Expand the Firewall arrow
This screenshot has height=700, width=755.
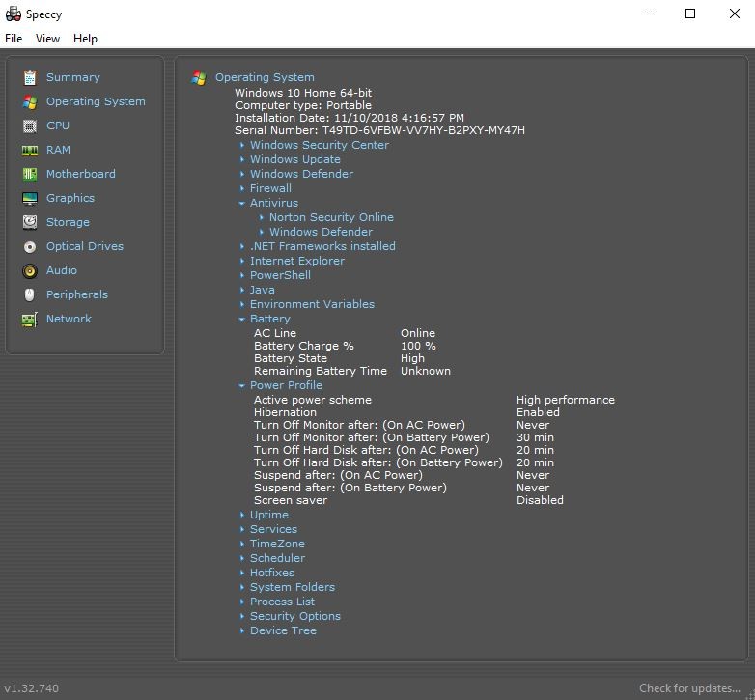coord(242,188)
